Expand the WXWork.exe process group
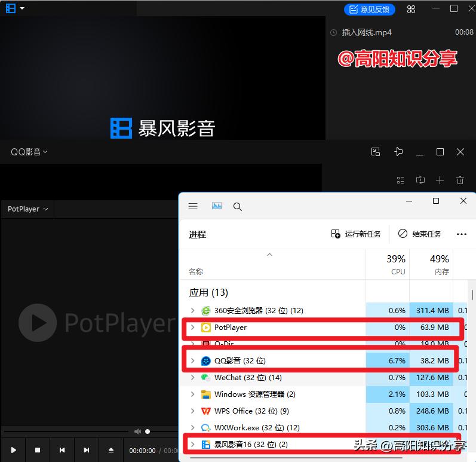476x462 pixels. point(192,427)
